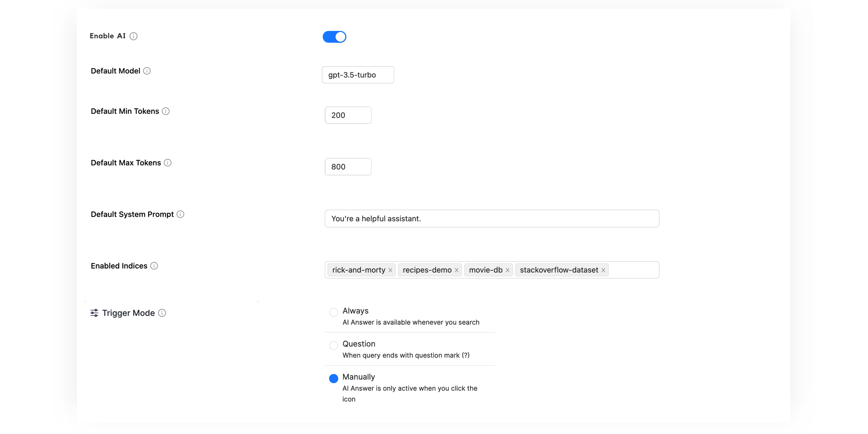This screenshot has height=434, width=868.
Task: Select the Always trigger mode radio
Action: click(x=334, y=312)
